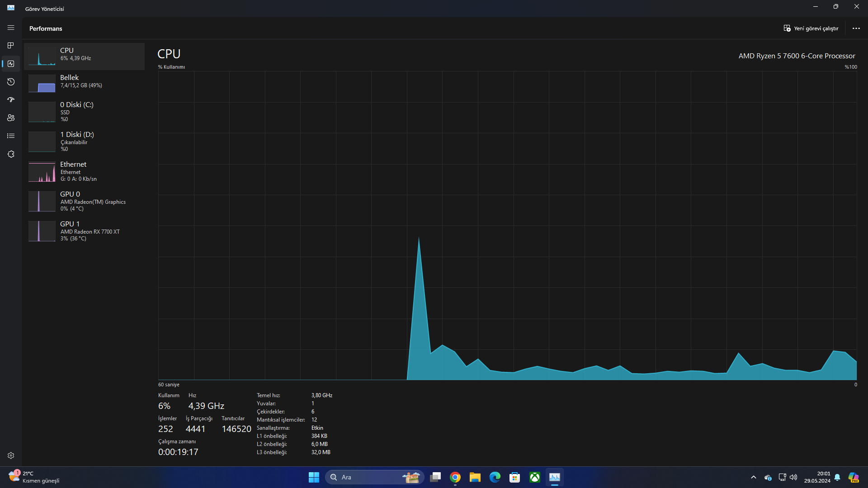Click the taskbar search box Ara

374,477
